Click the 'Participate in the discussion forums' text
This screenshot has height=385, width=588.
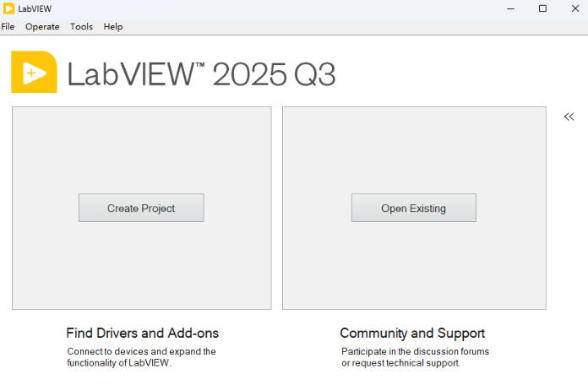coord(415,351)
